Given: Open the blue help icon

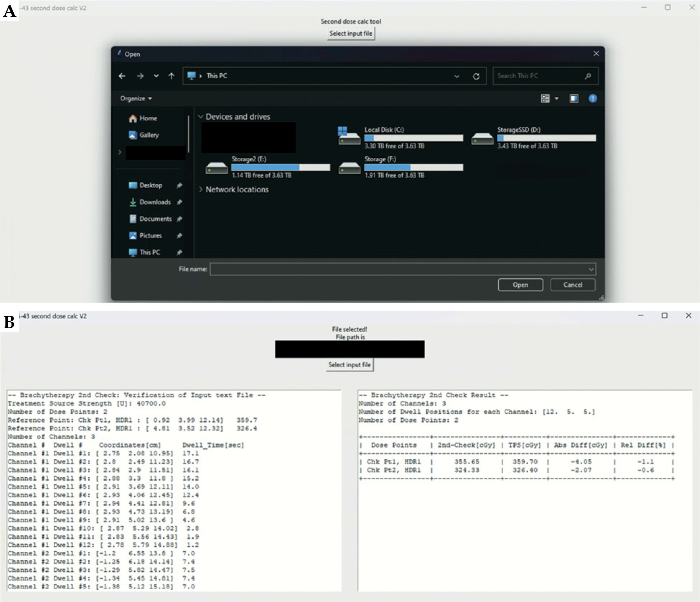Looking at the screenshot, I should click(x=593, y=98).
